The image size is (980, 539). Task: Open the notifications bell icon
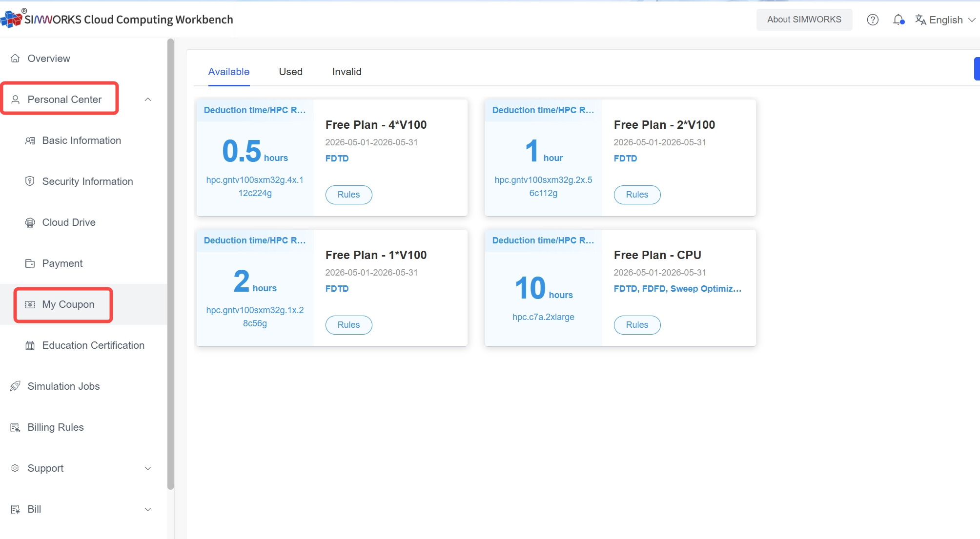point(898,20)
